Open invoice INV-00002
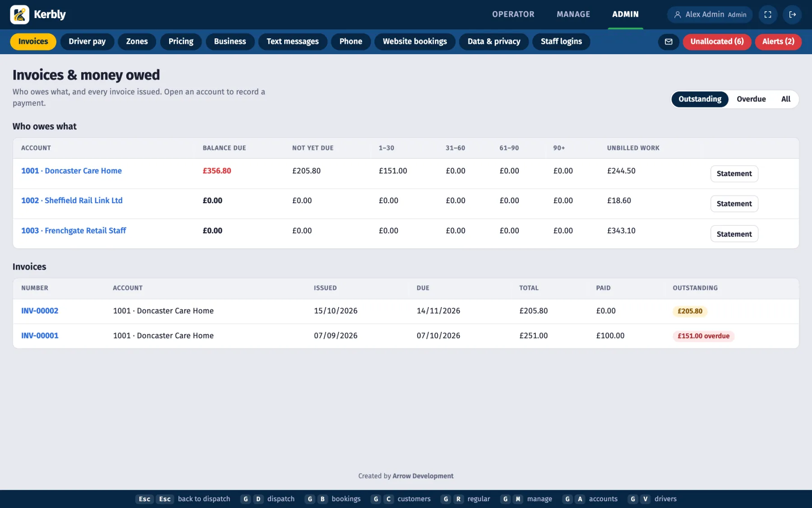Screen dimensions: 812x508 (x=40, y=311)
